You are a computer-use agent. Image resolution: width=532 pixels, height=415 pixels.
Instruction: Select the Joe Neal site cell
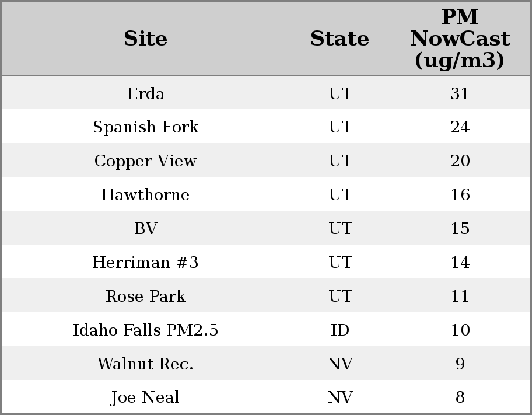145,397
